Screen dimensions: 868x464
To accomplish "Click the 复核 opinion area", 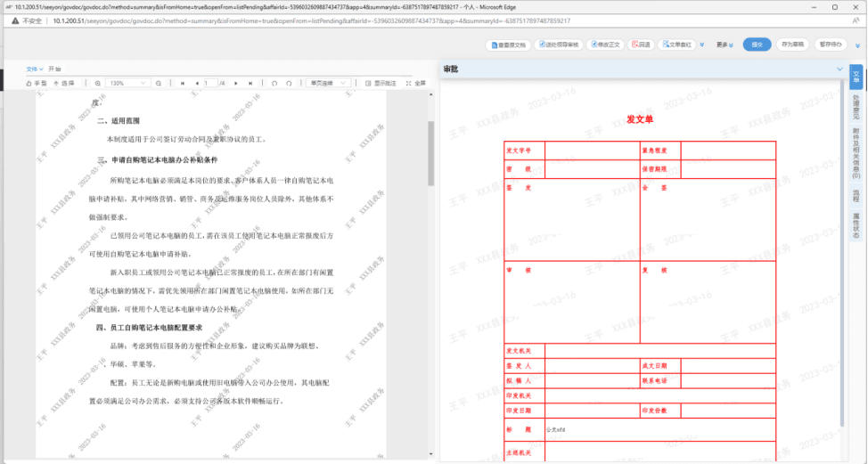I will click(708, 302).
